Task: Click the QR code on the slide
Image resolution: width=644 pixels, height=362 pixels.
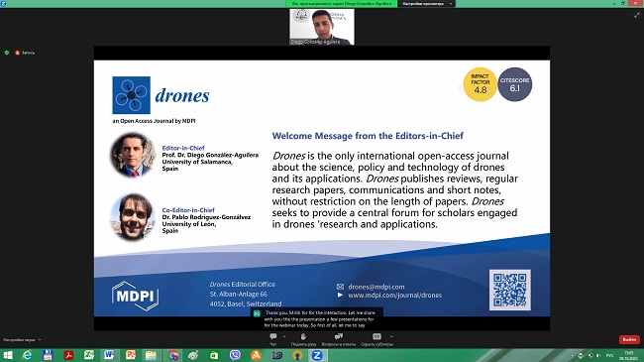Action: pyautogui.click(x=509, y=290)
